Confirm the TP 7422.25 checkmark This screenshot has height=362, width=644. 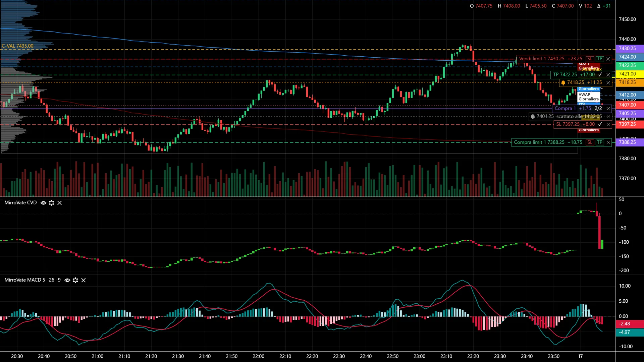600,74
